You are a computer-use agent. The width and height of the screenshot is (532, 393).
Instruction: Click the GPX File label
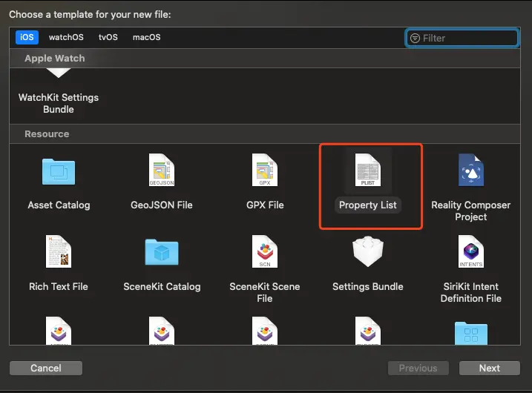[265, 205]
